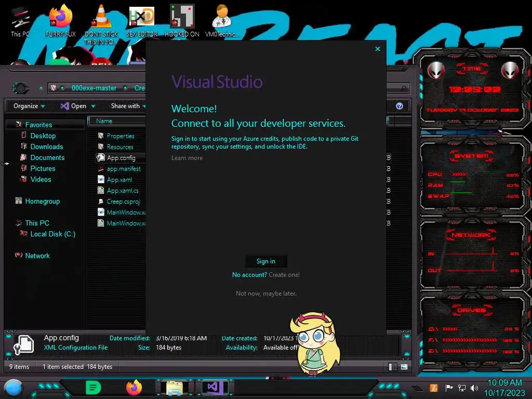Screen dimensions: 532x399
Task: Click the recent locations dot beside back button
Action: point(41,88)
